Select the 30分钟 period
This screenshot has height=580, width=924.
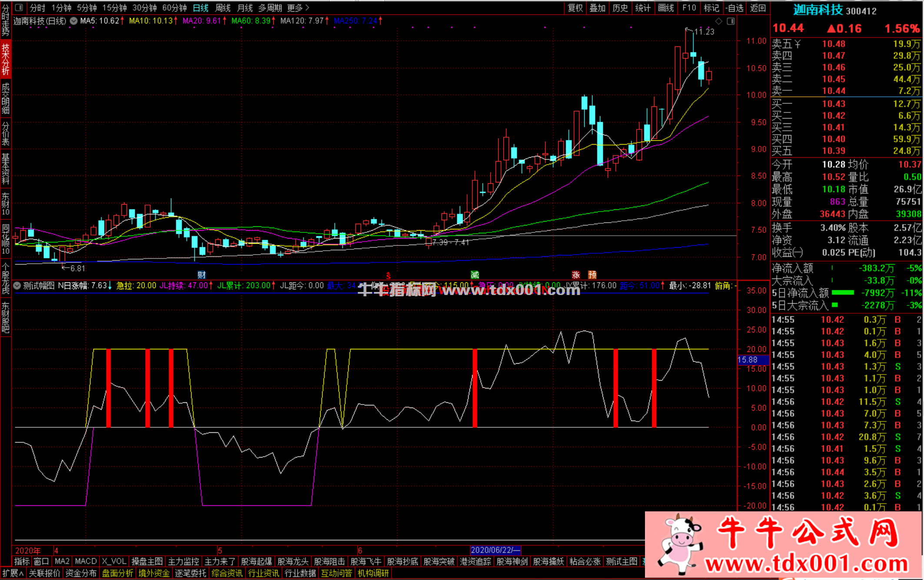[145, 8]
